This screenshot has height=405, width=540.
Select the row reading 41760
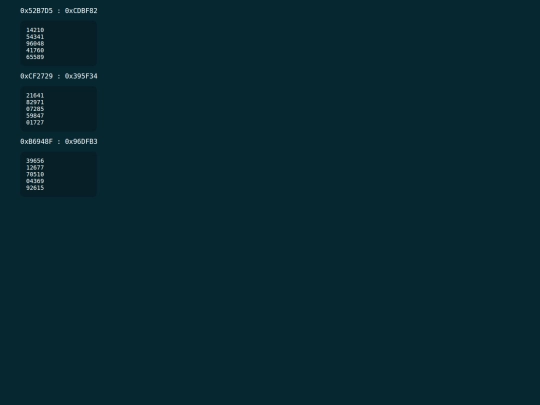(35, 50)
